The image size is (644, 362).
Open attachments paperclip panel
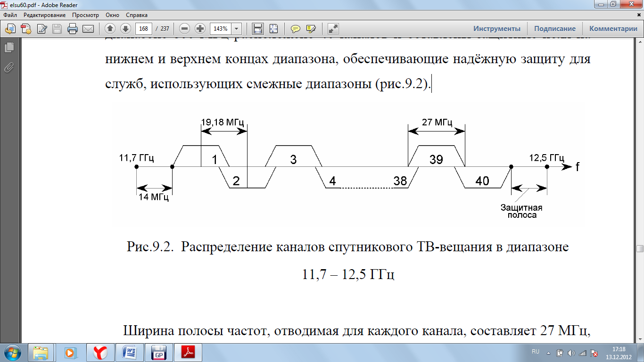pyautogui.click(x=8, y=67)
